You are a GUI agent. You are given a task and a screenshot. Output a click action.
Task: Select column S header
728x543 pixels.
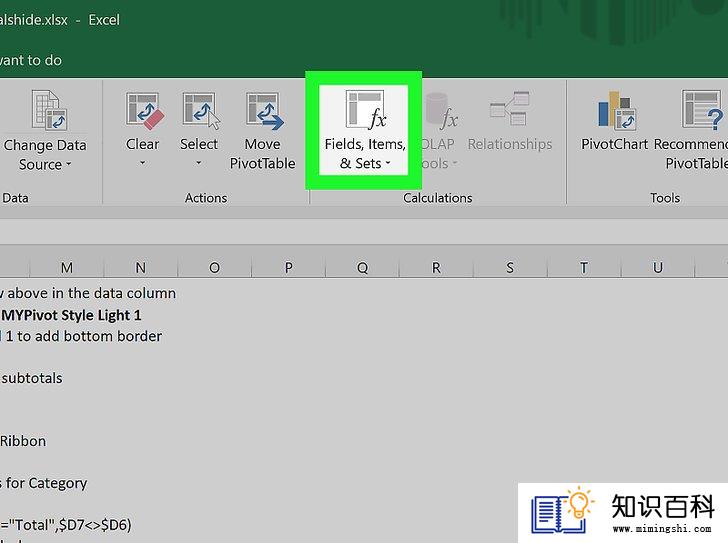[x=510, y=268]
